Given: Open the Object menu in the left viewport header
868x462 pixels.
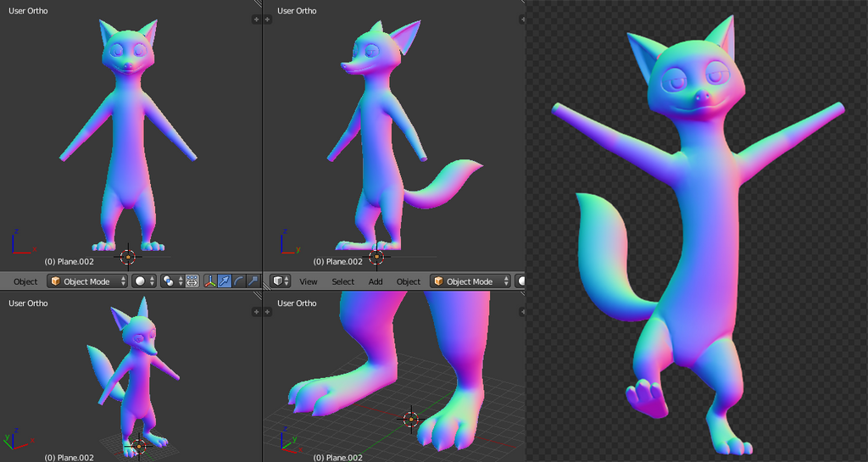Looking at the screenshot, I should click(x=25, y=281).
